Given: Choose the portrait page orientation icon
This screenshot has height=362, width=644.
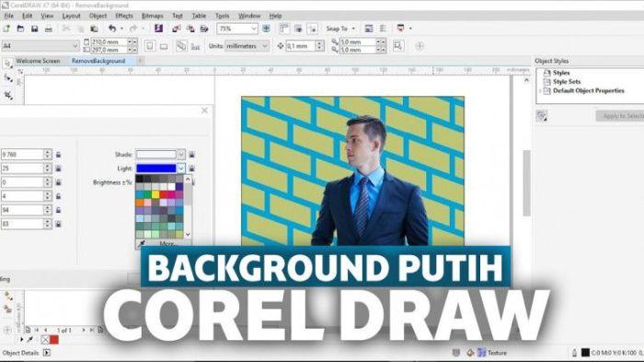Looking at the screenshot, I should (149, 46).
